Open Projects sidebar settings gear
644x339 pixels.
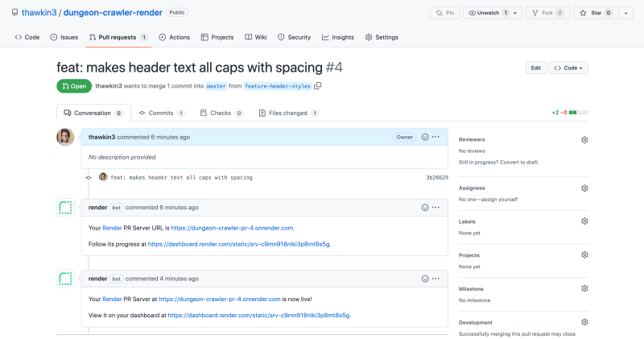coord(584,254)
